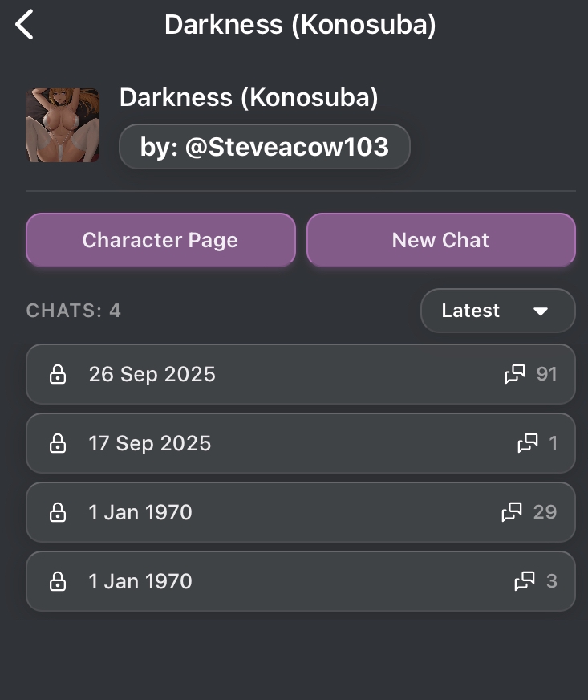Click lock icon on 17 Sep 2025 chat

point(58,443)
